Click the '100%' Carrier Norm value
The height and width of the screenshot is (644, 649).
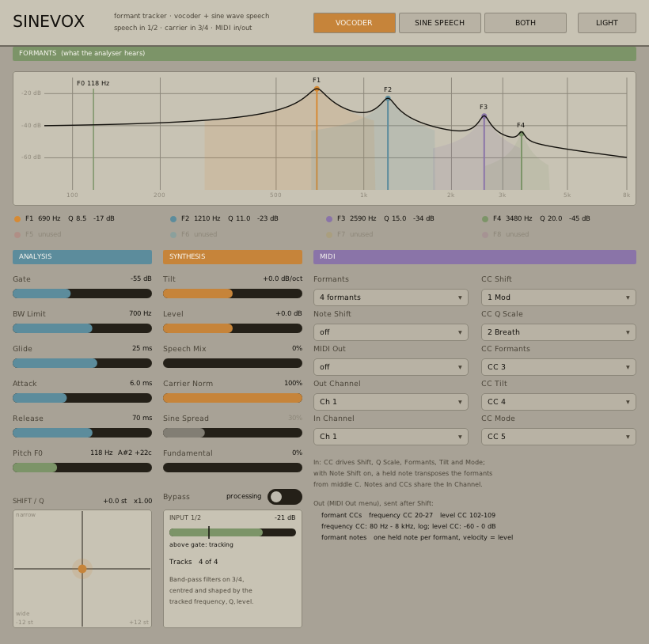tap(294, 383)
